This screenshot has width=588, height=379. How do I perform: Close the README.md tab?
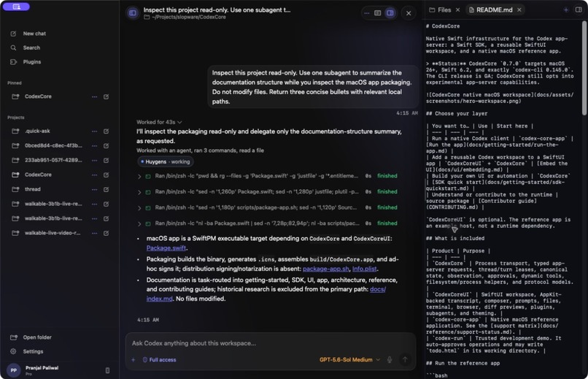[x=519, y=10]
